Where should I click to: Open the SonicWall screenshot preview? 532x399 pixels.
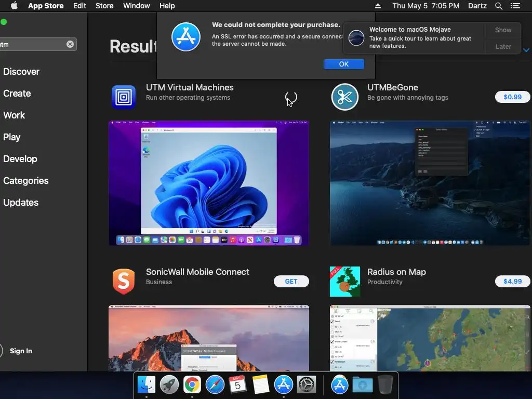[x=209, y=338]
